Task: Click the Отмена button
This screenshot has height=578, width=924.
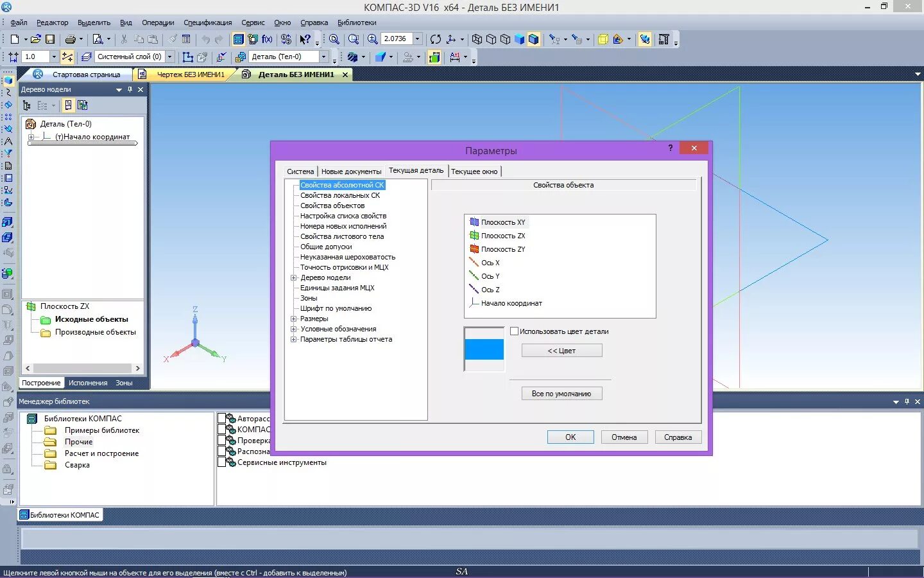Action: click(x=624, y=437)
